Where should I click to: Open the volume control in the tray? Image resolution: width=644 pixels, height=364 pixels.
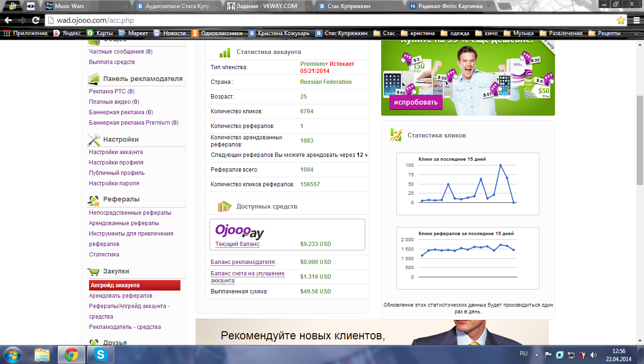point(593,355)
